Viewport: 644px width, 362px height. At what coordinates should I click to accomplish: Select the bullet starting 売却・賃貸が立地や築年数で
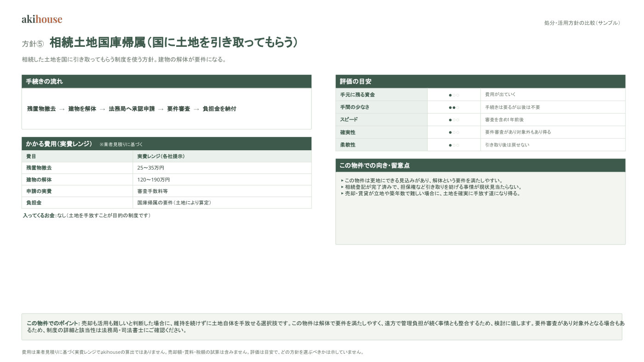pyautogui.click(x=431, y=193)
